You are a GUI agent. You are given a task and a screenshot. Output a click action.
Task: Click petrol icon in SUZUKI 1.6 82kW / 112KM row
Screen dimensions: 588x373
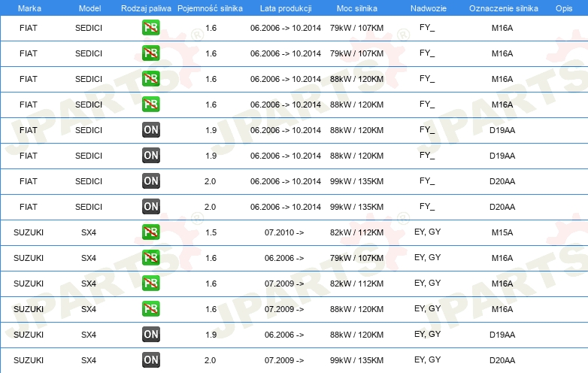tap(150, 283)
